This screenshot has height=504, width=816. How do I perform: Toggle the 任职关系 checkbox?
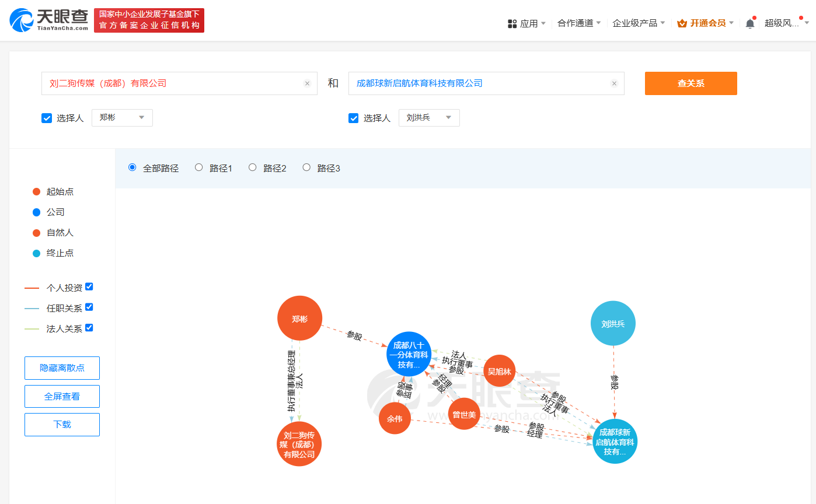[x=89, y=307]
